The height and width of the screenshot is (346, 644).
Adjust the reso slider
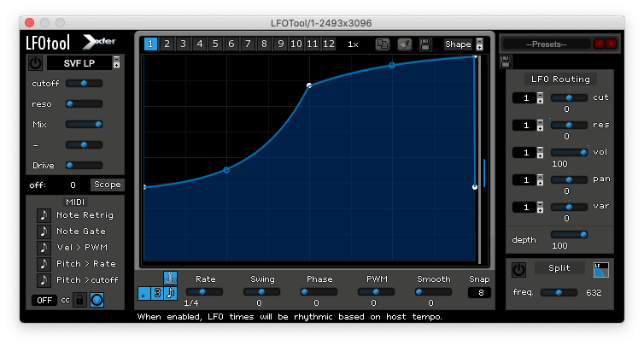coord(84,104)
